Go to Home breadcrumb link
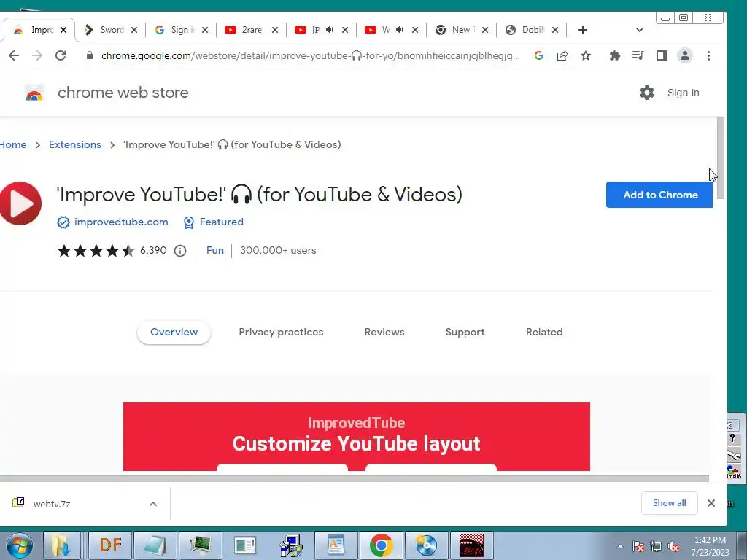The width and height of the screenshot is (747, 560). (x=13, y=145)
